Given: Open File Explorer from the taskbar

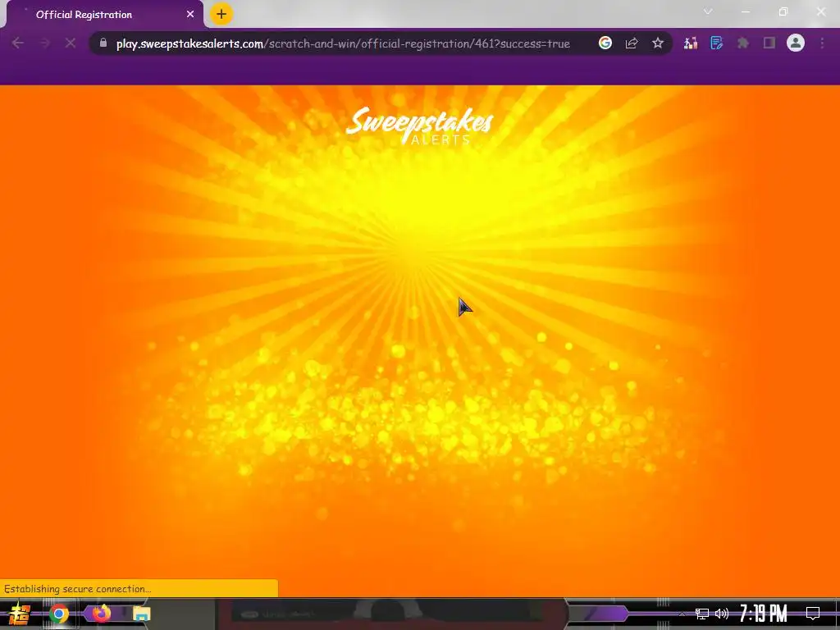Looking at the screenshot, I should [x=141, y=614].
